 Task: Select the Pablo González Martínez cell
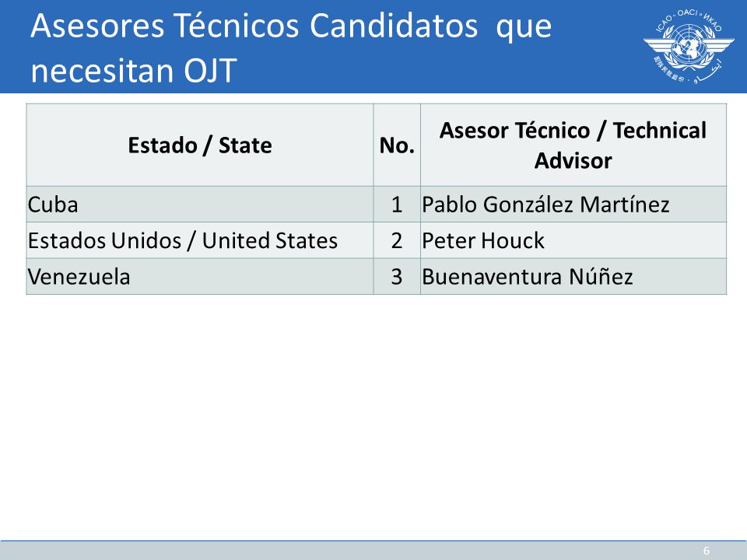click(x=573, y=205)
